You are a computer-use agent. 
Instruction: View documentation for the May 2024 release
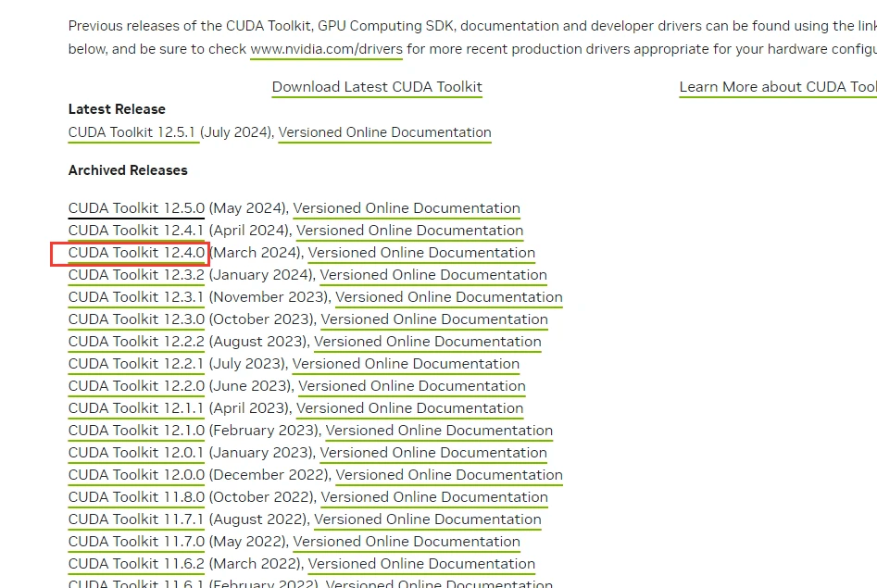[x=407, y=208]
